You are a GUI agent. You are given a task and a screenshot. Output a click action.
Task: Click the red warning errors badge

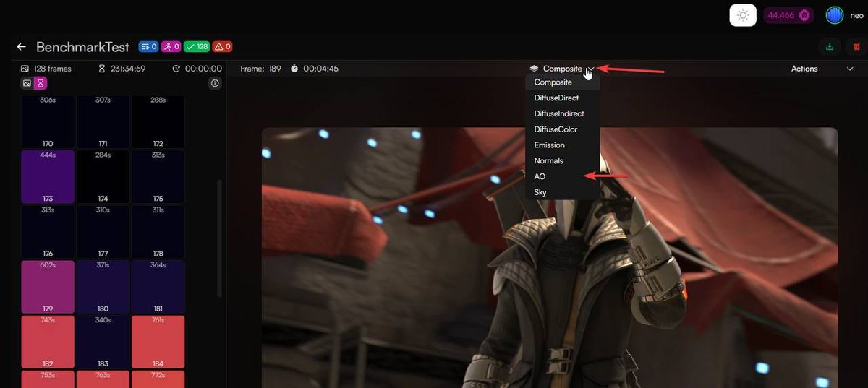pyautogui.click(x=222, y=47)
